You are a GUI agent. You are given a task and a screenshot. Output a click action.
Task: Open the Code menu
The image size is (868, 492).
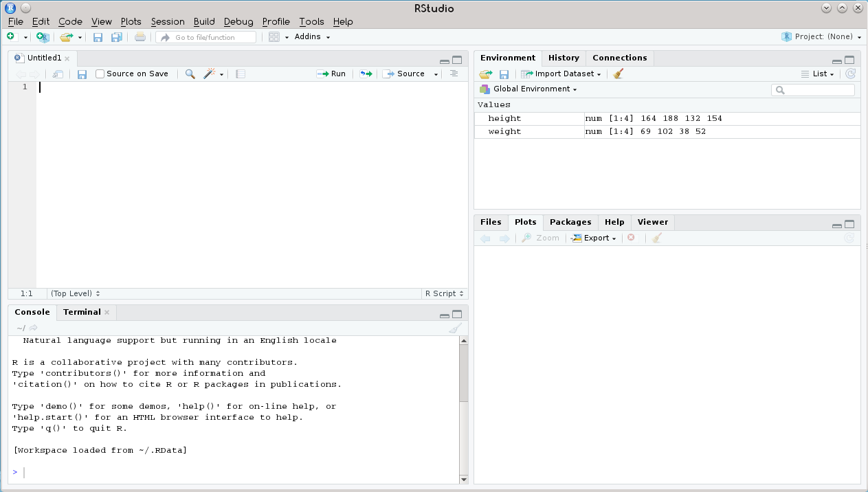pos(70,21)
